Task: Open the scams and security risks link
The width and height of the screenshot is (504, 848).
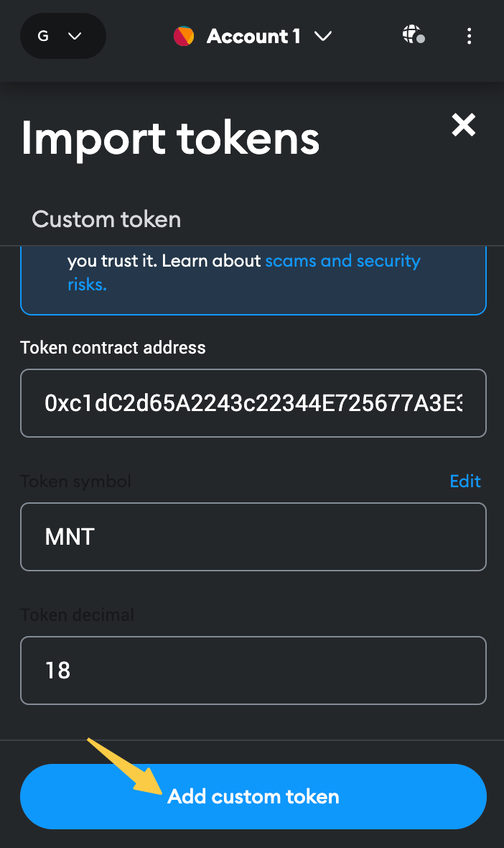Action: click(342, 261)
